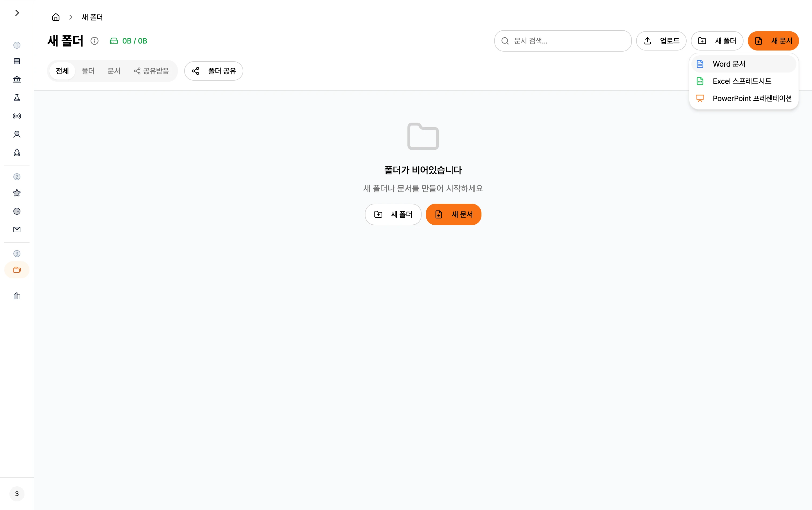This screenshot has height=510, width=812.
Task: Toggle the orange 새 문서 header dropdown
Action: (773, 41)
